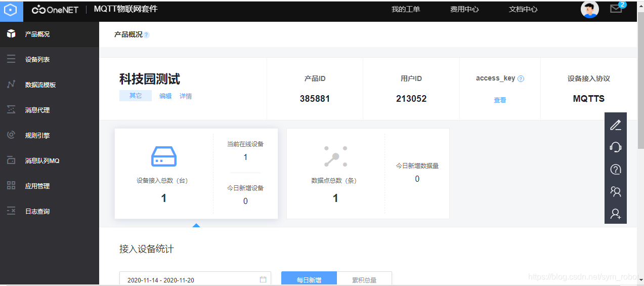This screenshot has height=286, width=644.
Task: Click the 设备列表 list sidebar icon
Action: pos(11,59)
